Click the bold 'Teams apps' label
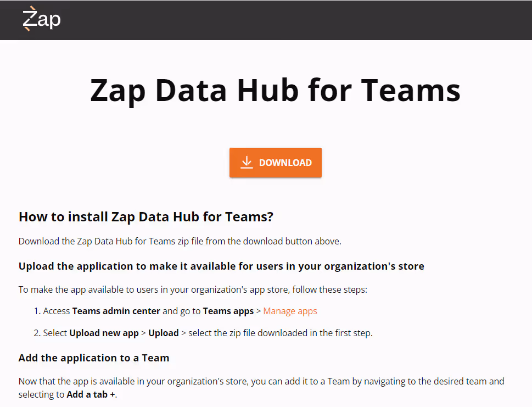Viewport: 532px width, 407px height. tap(228, 310)
